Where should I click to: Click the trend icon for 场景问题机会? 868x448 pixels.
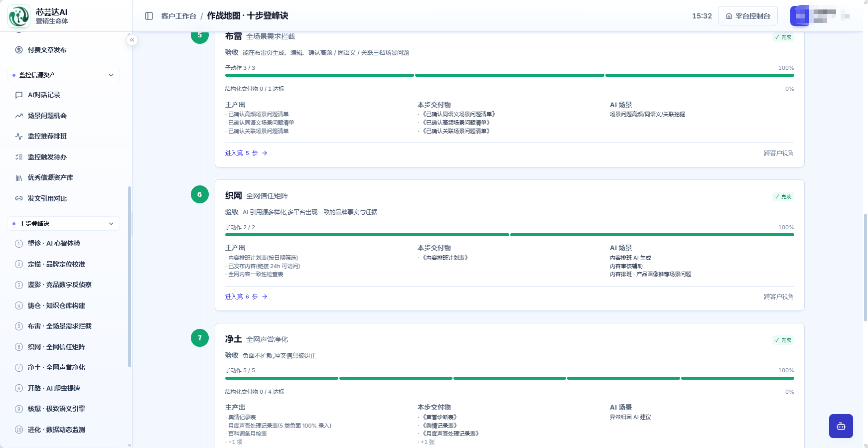[x=19, y=116]
